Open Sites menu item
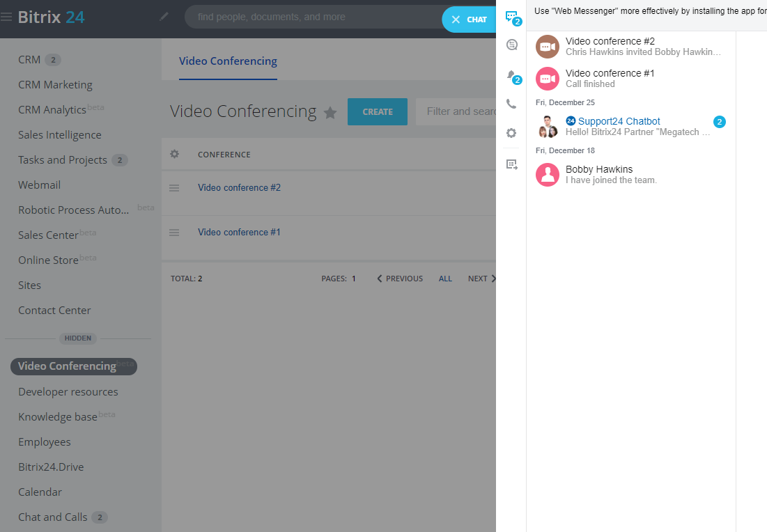This screenshot has height=532, width=767. (29, 285)
